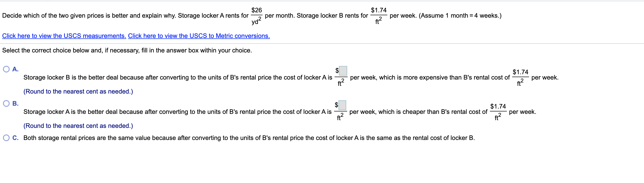644x183 pixels.
Task: Click the "Assume 1 month = 4 weeks" note
Action: 460,15
